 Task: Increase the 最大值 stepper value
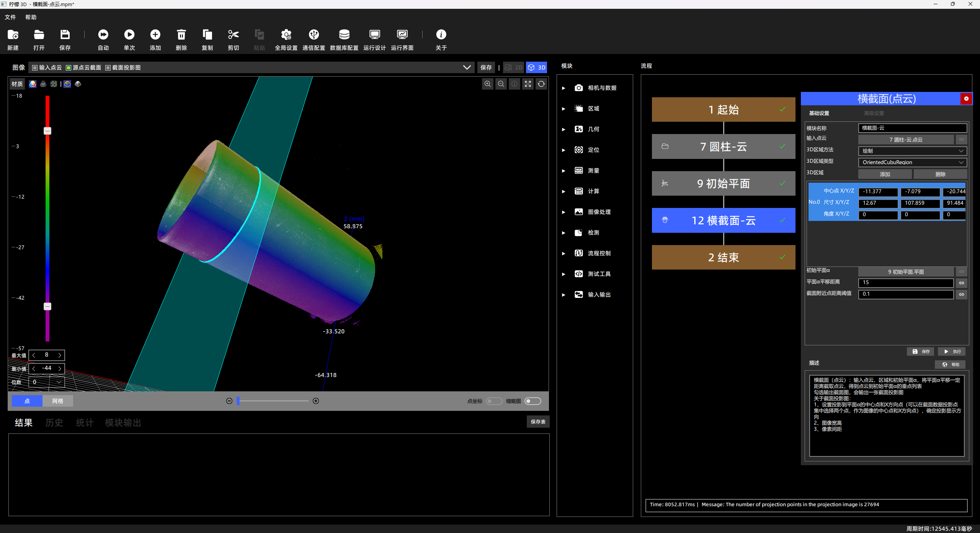click(60, 355)
